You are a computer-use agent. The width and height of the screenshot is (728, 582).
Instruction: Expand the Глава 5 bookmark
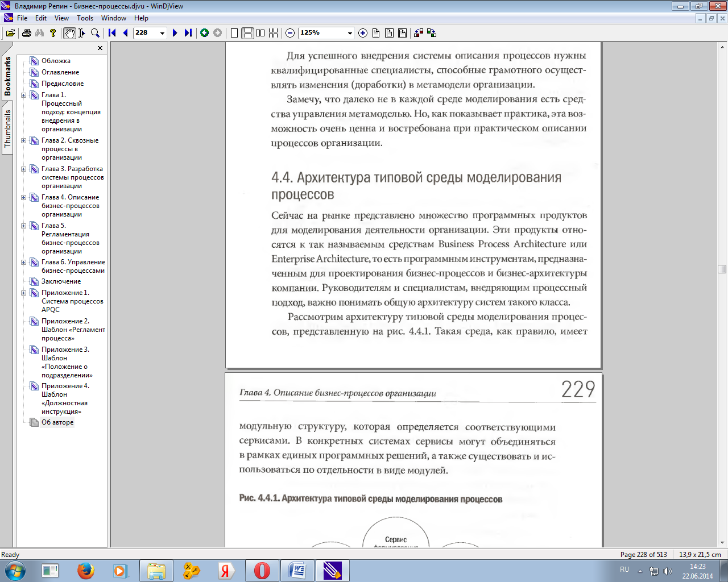24,226
